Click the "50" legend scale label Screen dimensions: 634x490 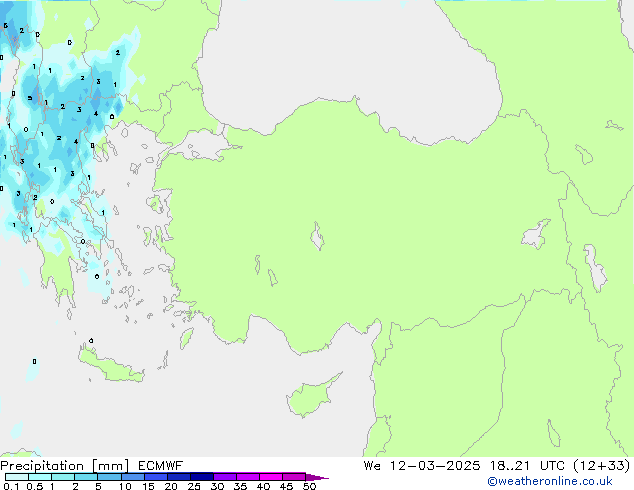tap(309, 486)
